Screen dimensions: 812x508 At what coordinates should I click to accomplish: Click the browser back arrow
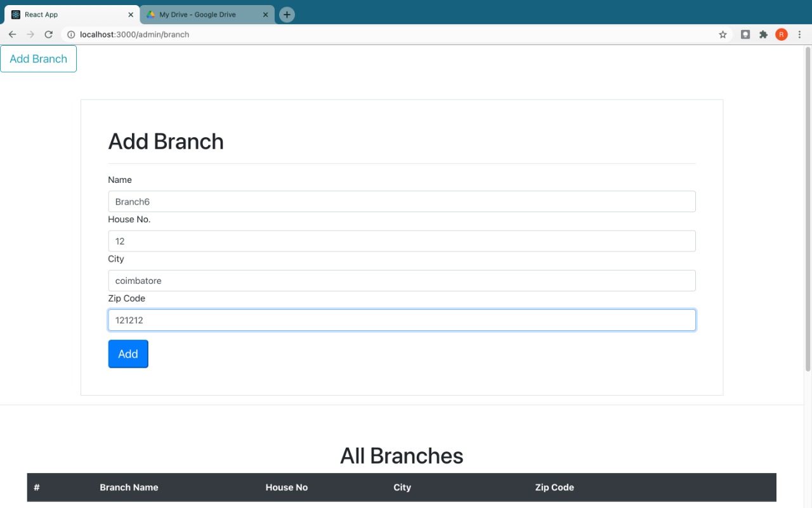click(x=12, y=34)
